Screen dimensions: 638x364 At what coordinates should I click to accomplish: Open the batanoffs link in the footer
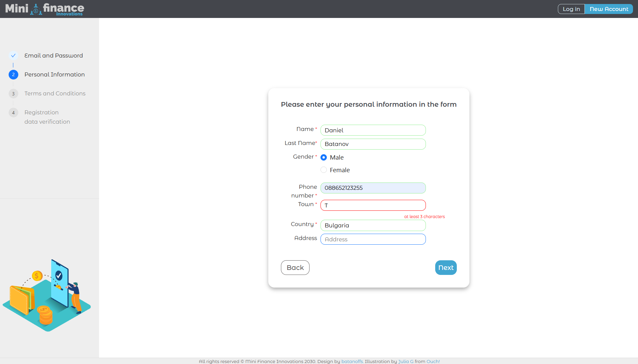tap(352, 361)
